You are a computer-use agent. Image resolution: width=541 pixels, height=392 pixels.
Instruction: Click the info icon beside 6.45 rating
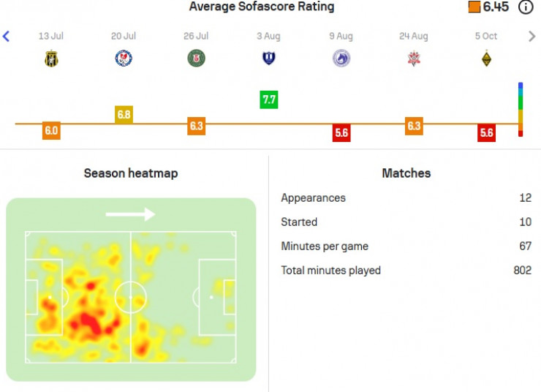pos(526,7)
